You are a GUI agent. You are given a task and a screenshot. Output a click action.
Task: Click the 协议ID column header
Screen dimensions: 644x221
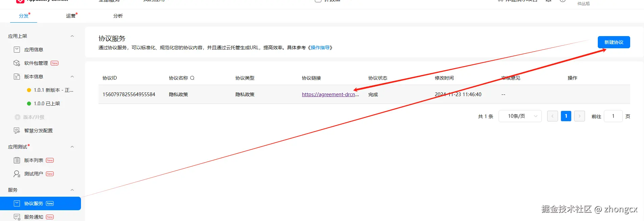[110, 78]
